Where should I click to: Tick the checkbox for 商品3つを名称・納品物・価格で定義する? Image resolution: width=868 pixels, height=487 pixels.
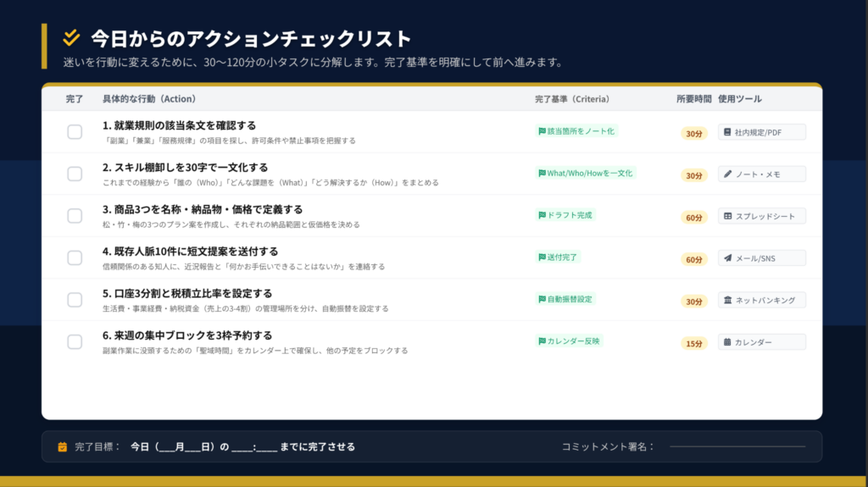[x=75, y=216]
